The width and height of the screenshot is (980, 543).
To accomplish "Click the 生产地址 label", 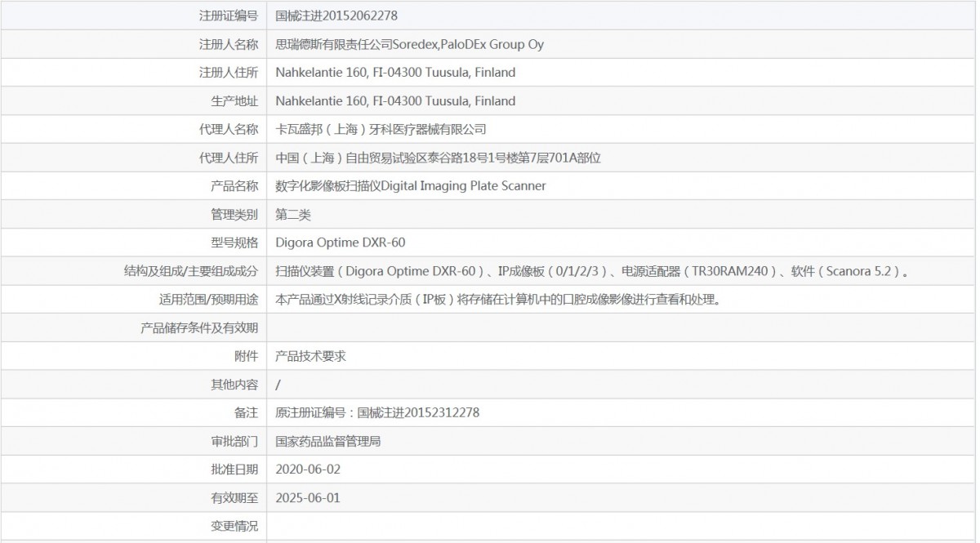I will click(x=234, y=101).
